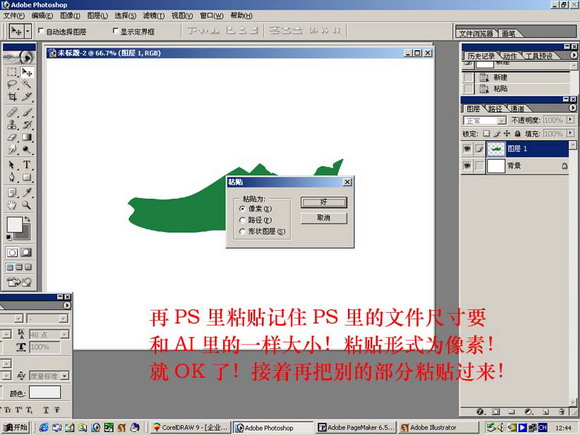
Task: Pick the Magic Wand tool
Action: [x=27, y=84]
